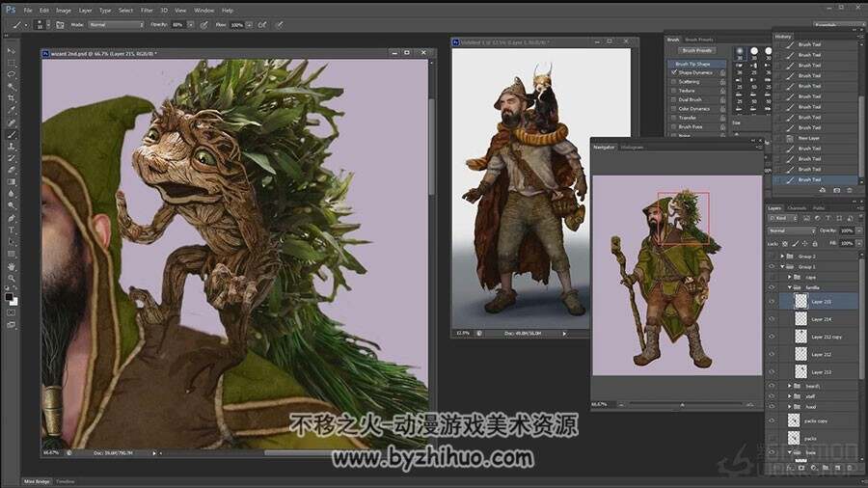The width and height of the screenshot is (868, 488).
Task: Select the History Brush tool
Action: pos(11,158)
